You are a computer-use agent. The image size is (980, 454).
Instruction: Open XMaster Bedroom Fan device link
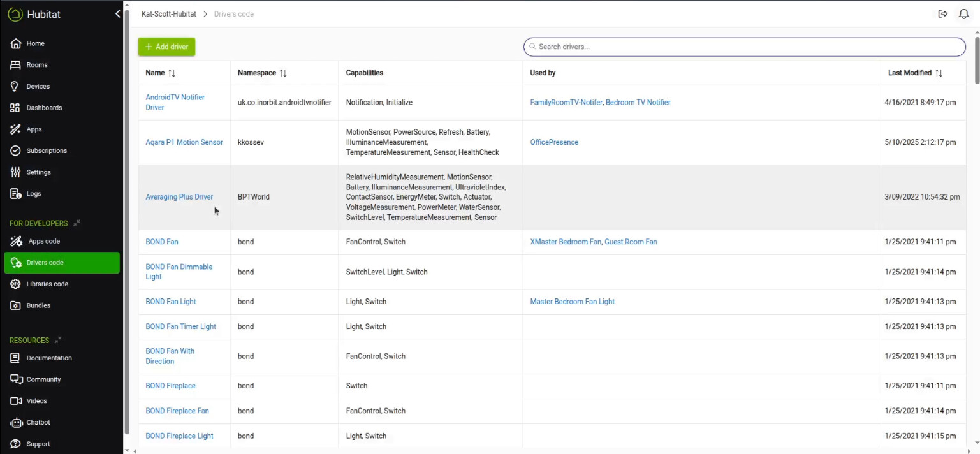[x=566, y=242]
